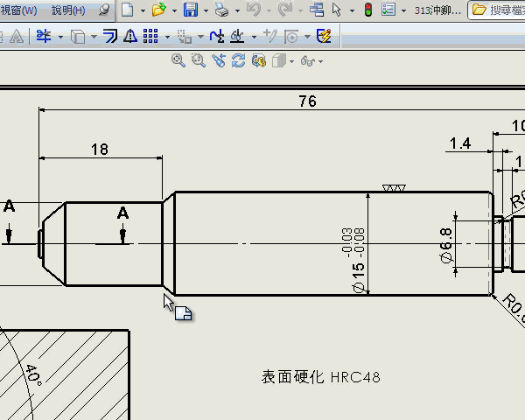Choose the Select arrow cursor tool
The width and height of the screenshot is (525, 420).
337,10
